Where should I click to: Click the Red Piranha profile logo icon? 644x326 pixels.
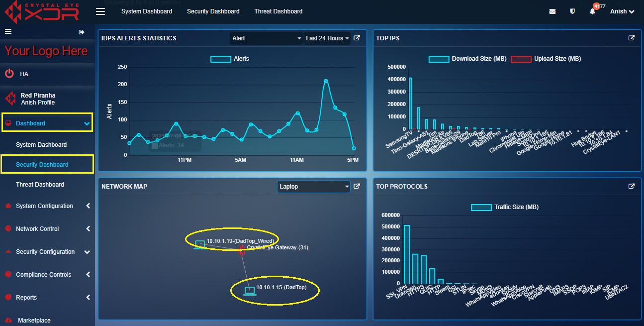[10, 99]
